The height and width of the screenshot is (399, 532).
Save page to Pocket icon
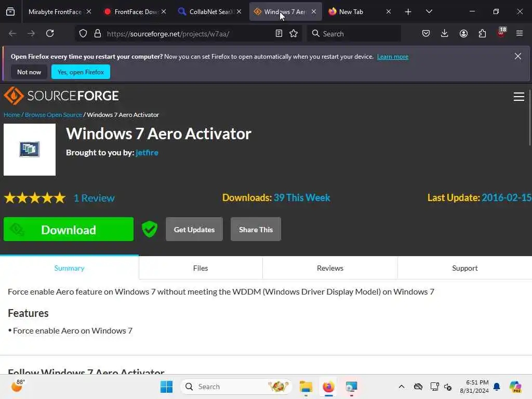[426, 34]
